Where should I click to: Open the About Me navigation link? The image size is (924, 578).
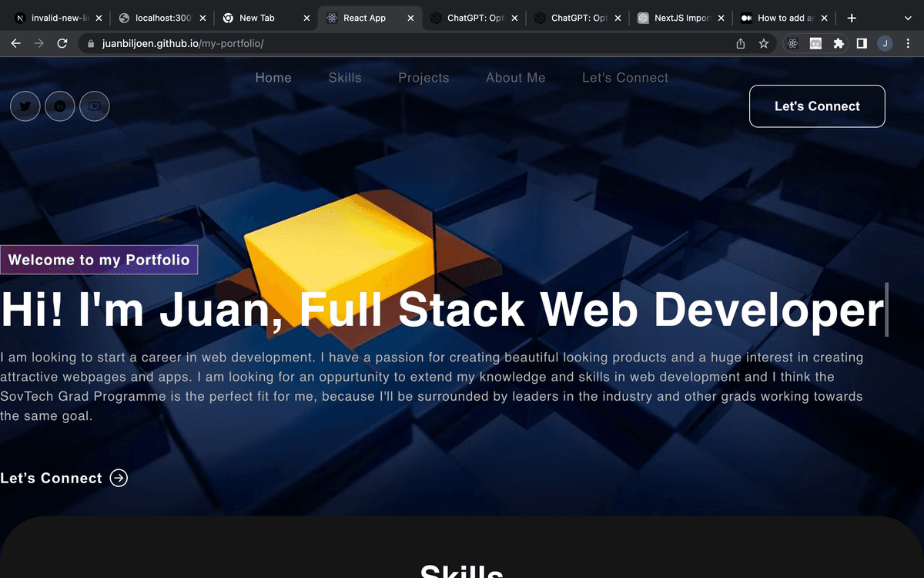[x=516, y=78]
